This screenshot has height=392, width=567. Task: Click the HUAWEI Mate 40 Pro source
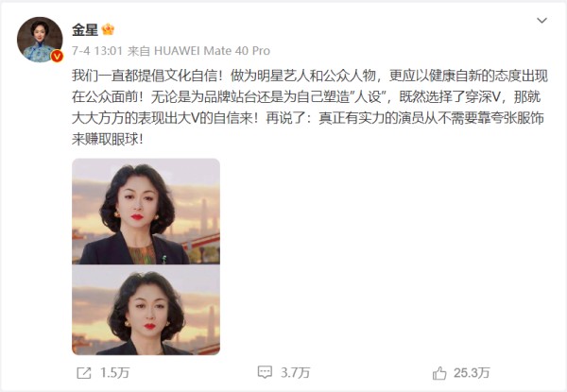213,51
